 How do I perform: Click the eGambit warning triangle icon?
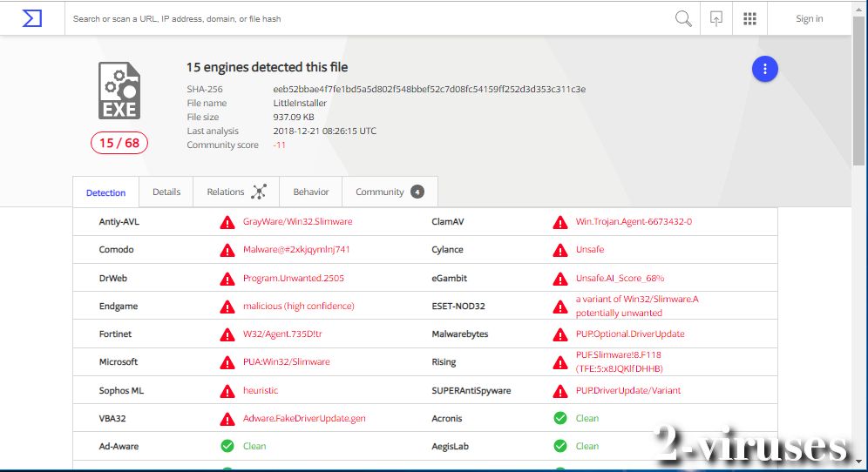pyautogui.click(x=560, y=279)
